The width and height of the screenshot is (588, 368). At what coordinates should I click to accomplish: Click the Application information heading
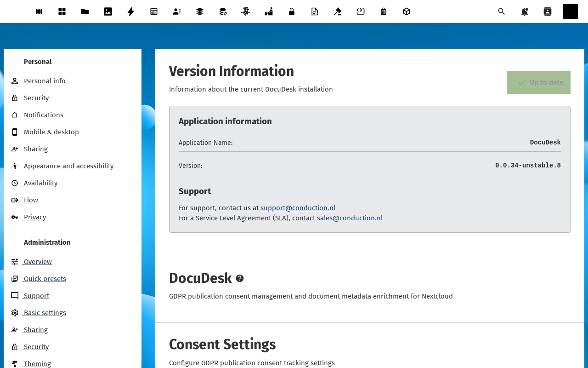tap(225, 121)
